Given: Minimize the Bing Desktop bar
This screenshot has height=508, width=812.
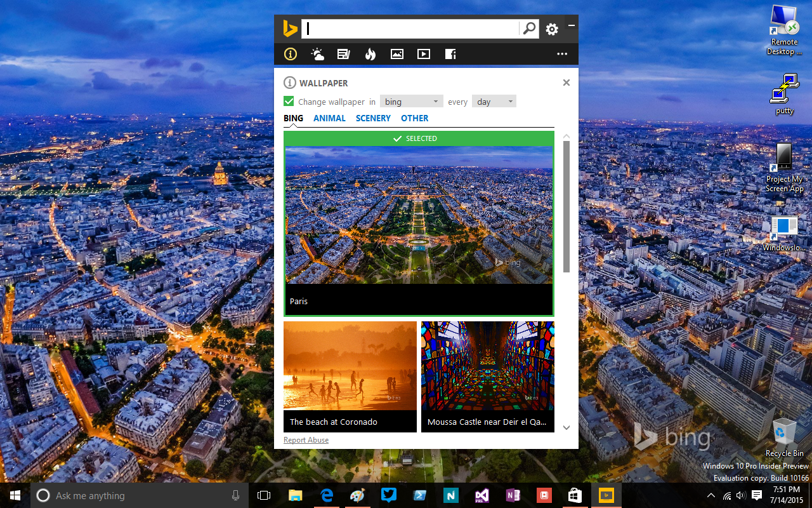Looking at the screenshot, I should point(571,25).
